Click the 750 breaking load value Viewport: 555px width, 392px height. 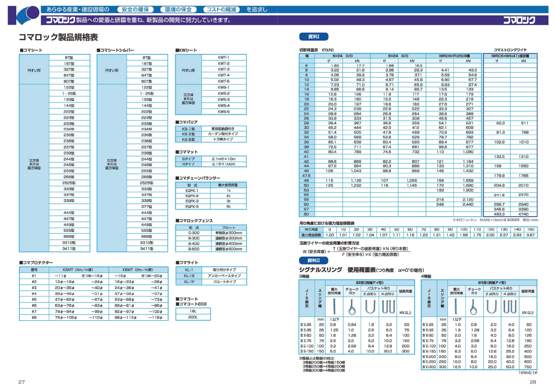[x=528, y=367]
